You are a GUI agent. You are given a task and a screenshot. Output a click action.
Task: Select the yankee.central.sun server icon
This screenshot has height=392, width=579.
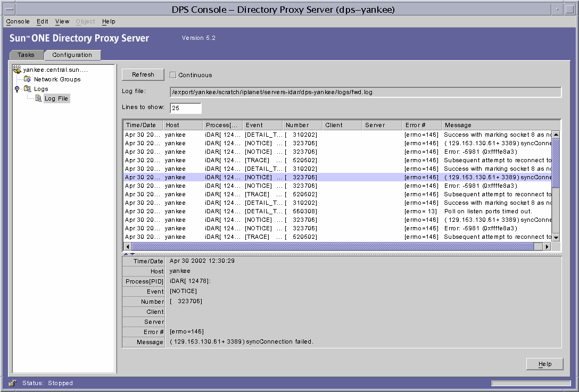[x=18, y=69]
